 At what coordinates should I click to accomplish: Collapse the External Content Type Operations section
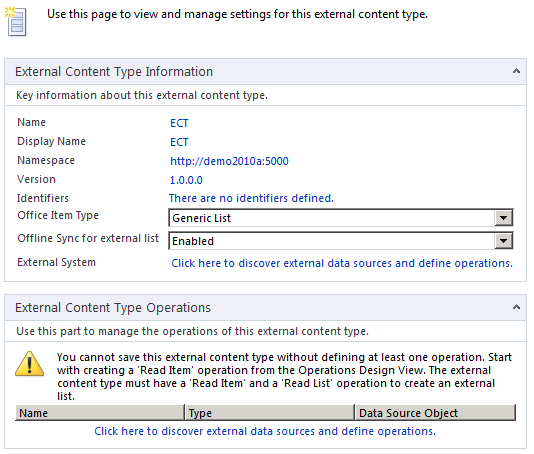pos(516,307)
